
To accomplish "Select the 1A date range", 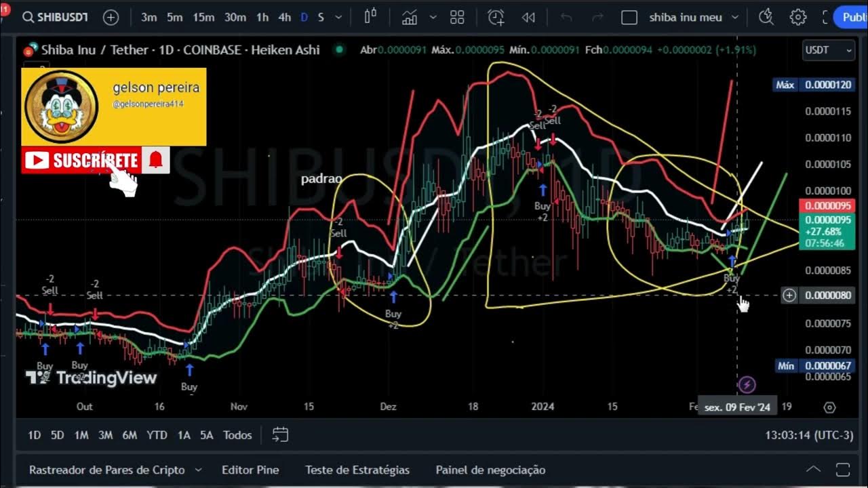I will click(x=184, y=435).
